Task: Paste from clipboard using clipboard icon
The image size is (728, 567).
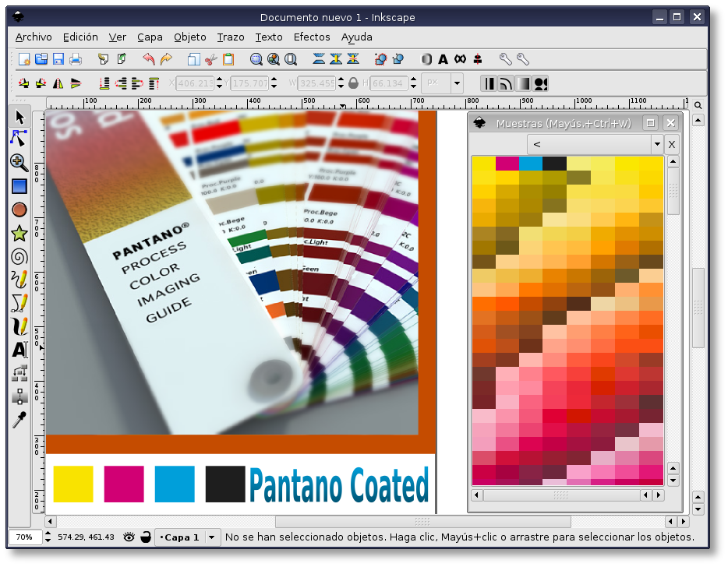Action: click(228, 59)
